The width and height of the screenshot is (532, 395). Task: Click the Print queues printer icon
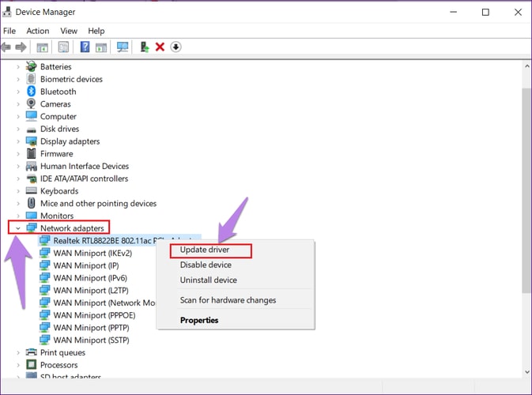click(31, 352)
